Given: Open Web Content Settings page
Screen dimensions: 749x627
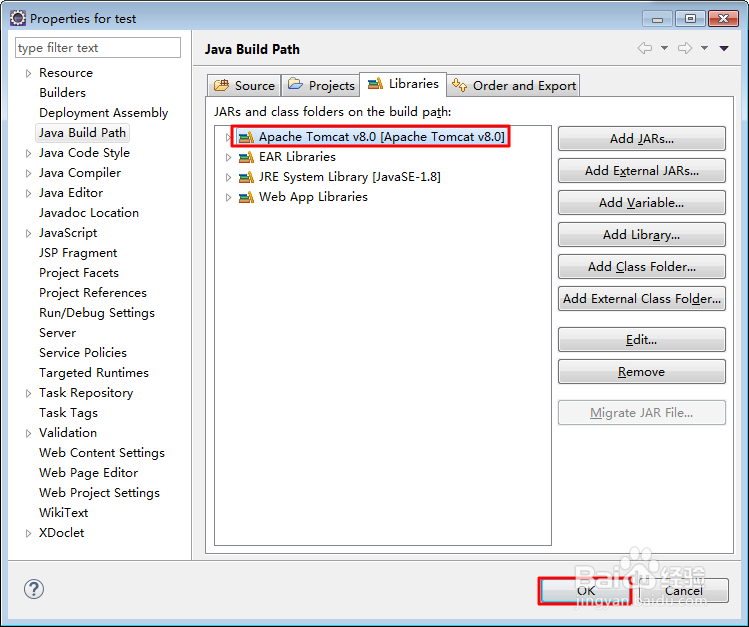Looking at the screenshot, I should (102, 453).
